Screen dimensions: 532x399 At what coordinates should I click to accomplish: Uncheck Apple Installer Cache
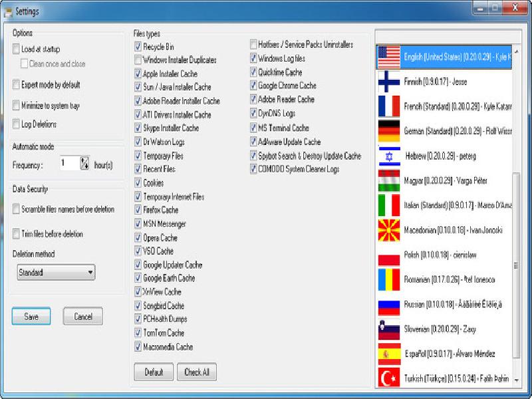(138, 74)
